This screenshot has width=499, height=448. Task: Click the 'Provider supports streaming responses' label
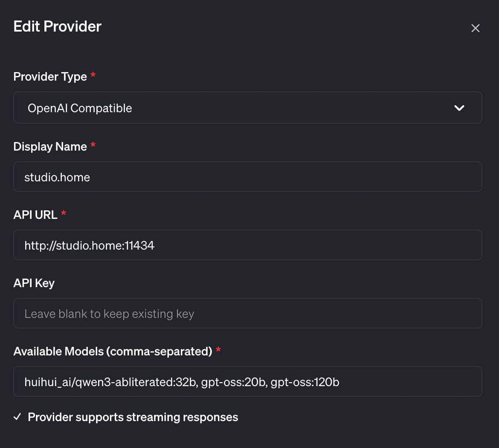[133, 417]
